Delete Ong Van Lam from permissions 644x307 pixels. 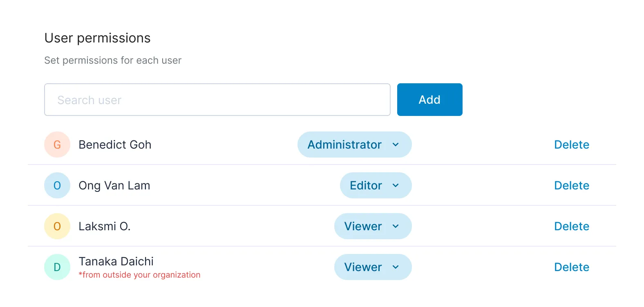tap(571, 185)
